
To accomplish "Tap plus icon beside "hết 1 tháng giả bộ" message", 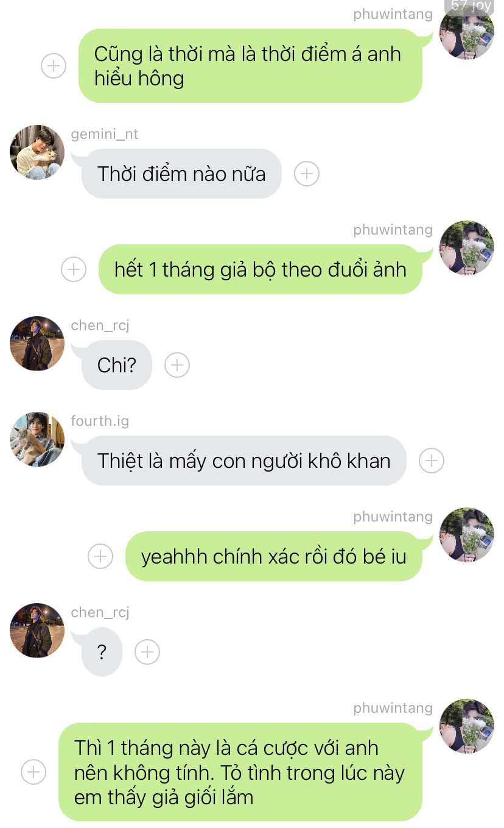I will [74, 269].
